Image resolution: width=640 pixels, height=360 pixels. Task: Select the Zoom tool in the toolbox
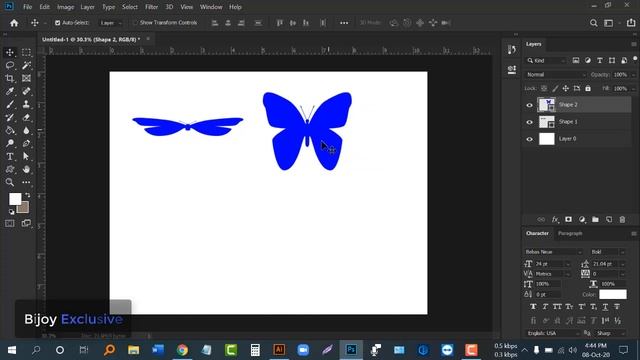click(10, 182)
